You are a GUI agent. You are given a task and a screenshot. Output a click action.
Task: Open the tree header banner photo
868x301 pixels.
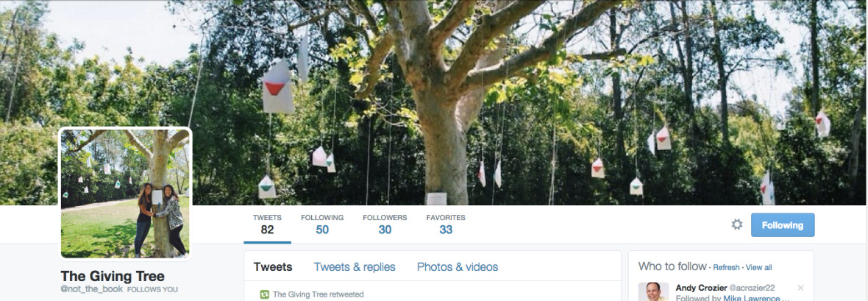pos(434,102)
